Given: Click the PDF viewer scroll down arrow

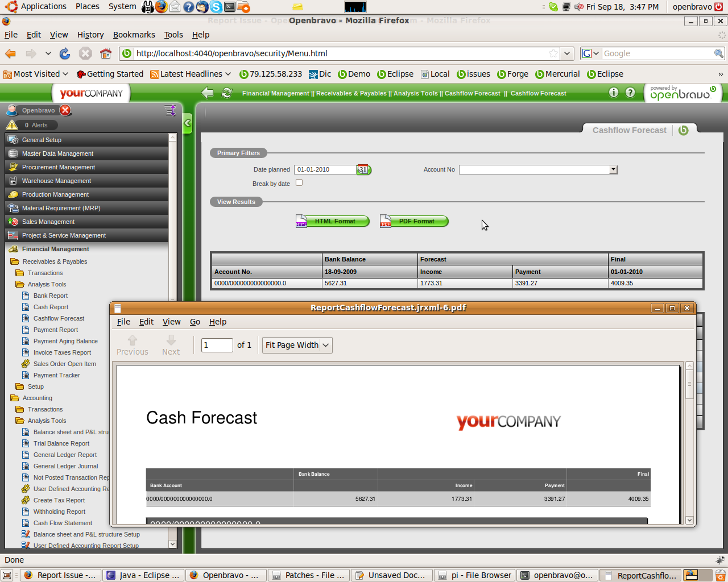Looking at the screenshot, I should pyautogui.click(x=689, y=520).
